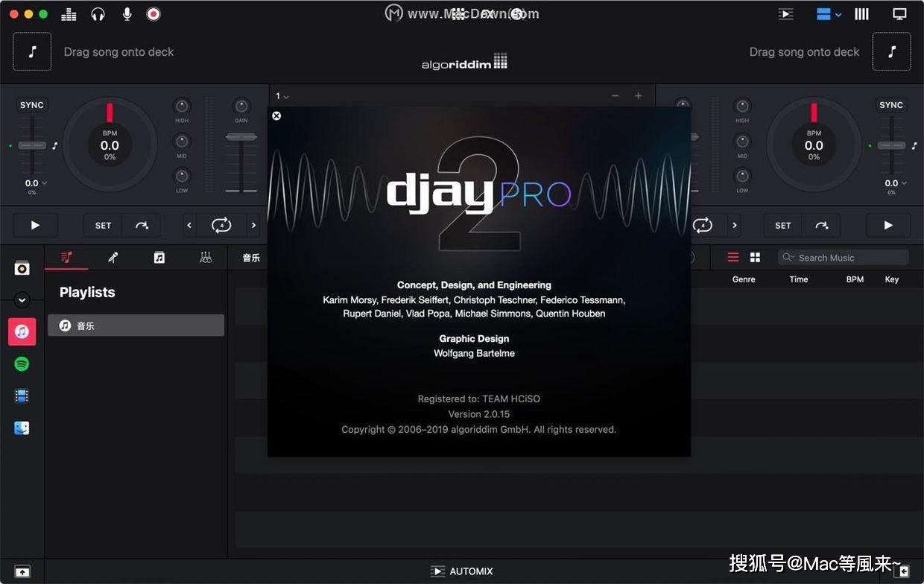Screen dimensions: 924x584
Task: Open the microphone artists tab
Action: (113, 258)
